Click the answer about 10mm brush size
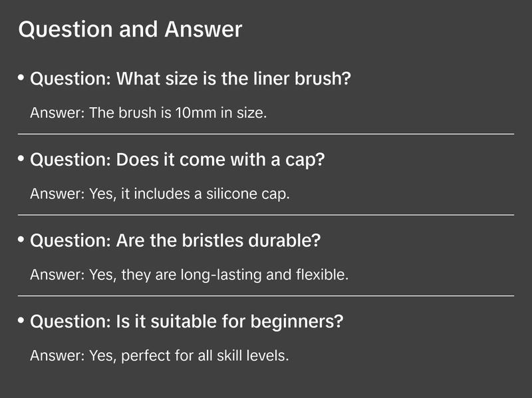This screenshot has height=398, width=532. click(x=148, y=112)
